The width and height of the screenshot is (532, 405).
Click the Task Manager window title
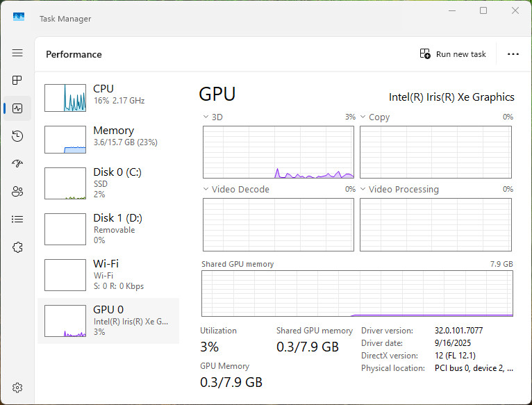[x=65, y=19]
